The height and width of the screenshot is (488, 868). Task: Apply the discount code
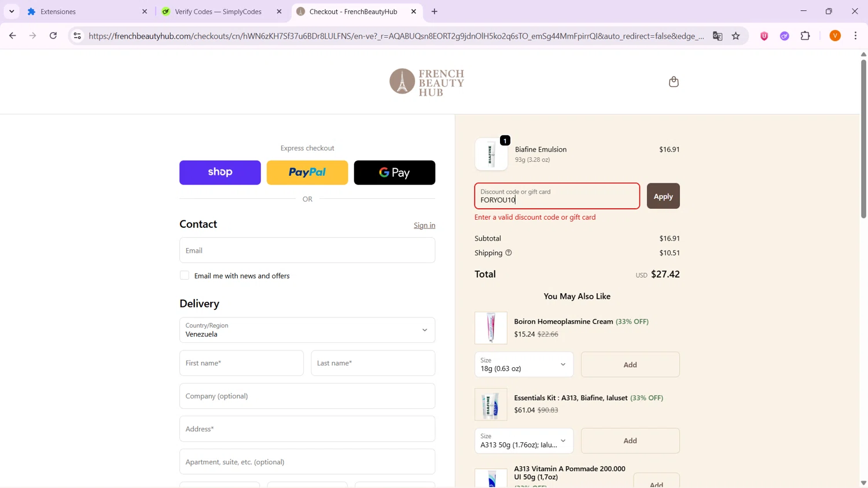pos(663,196)
